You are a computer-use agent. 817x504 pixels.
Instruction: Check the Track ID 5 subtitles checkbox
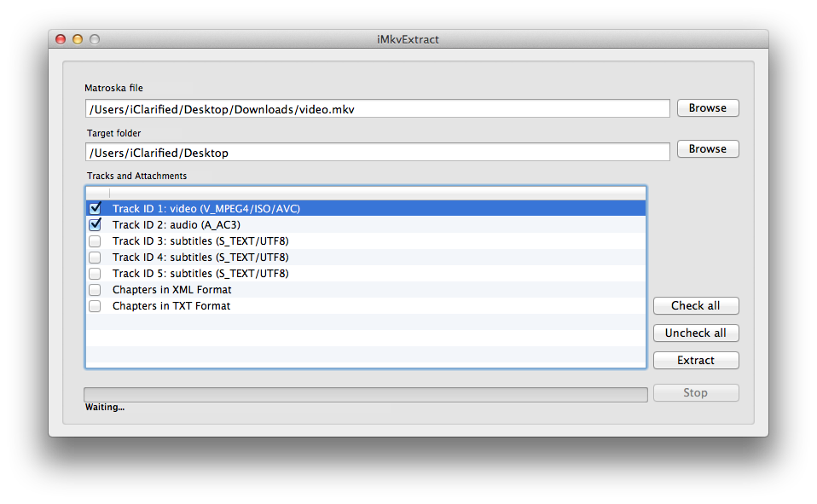95,273
